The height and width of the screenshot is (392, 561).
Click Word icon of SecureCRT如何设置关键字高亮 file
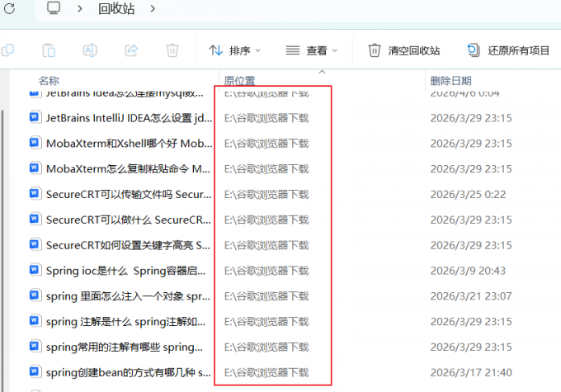pyautogui.click(x=35, y=244)
